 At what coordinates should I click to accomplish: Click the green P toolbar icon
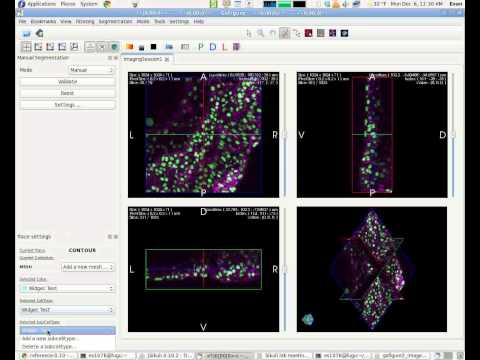[200, 47]
